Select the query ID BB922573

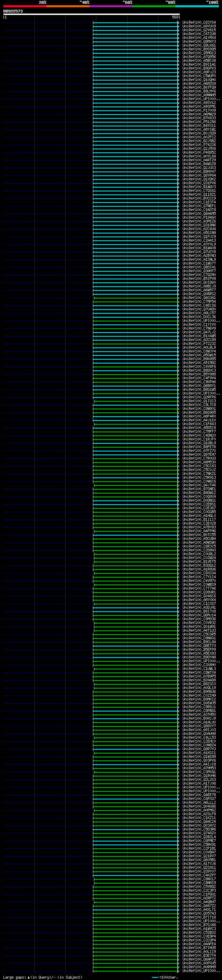13,11
